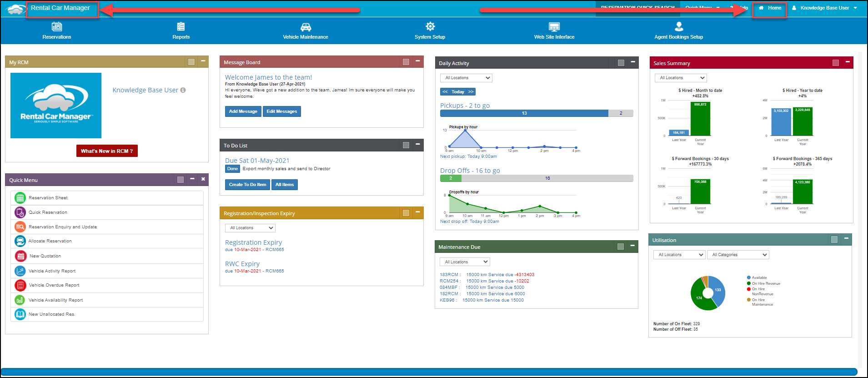Open the Reservations menu label

click(57, 37)
